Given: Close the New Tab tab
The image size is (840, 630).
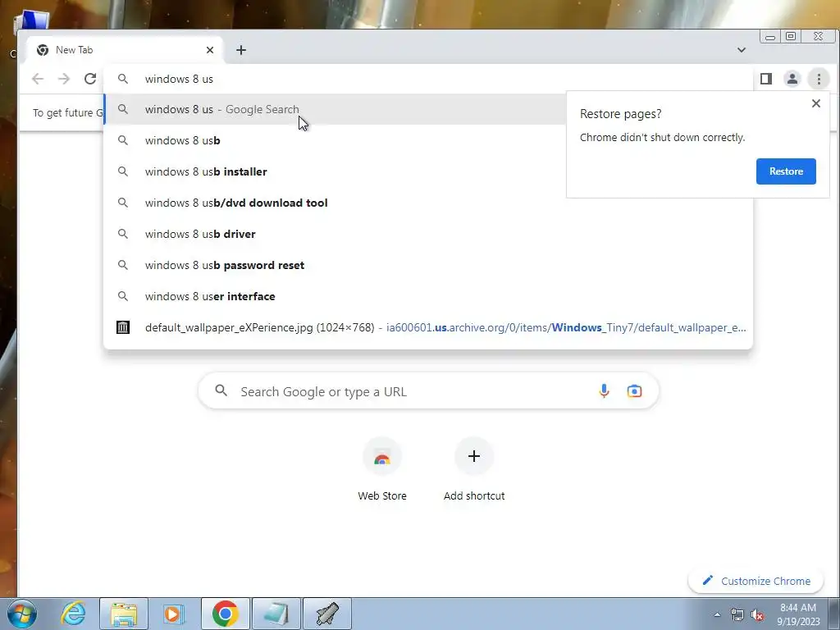Looking at the screenshot, I should point(210,50).
